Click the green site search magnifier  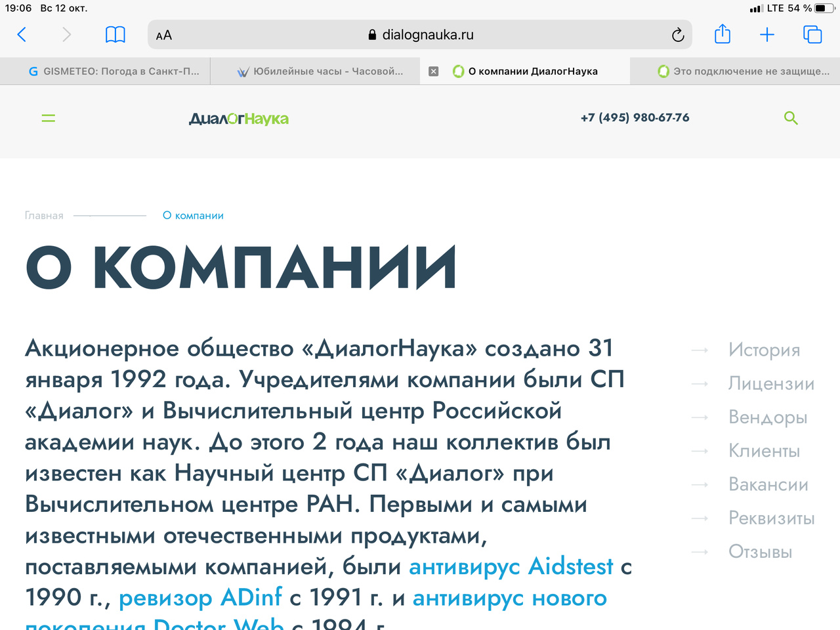(x=791, y=118)
